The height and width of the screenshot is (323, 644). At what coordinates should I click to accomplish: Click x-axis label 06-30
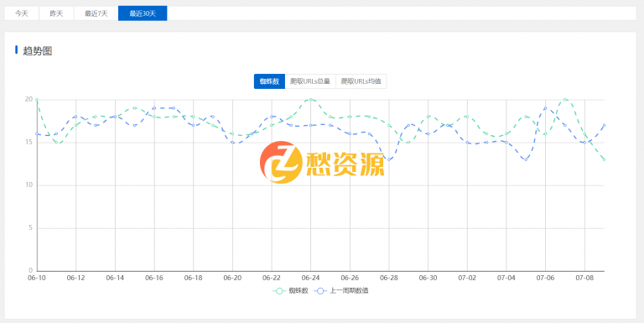[428, 278]
